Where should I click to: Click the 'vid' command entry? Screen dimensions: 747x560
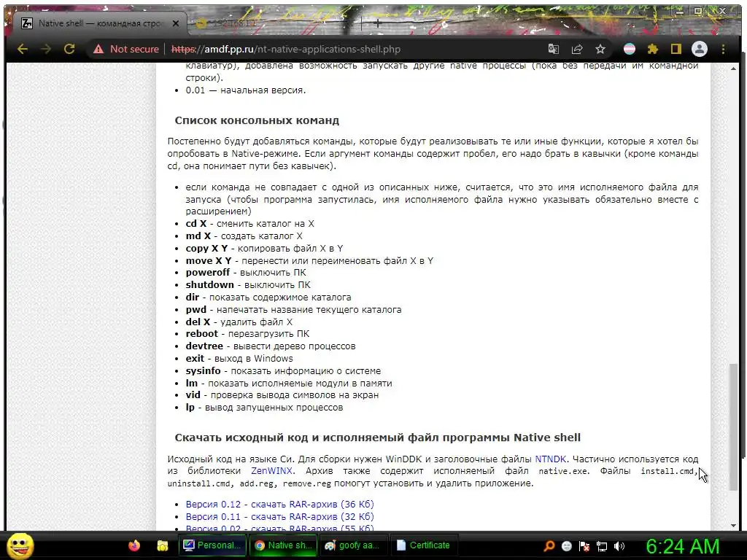tap(282, 395)
